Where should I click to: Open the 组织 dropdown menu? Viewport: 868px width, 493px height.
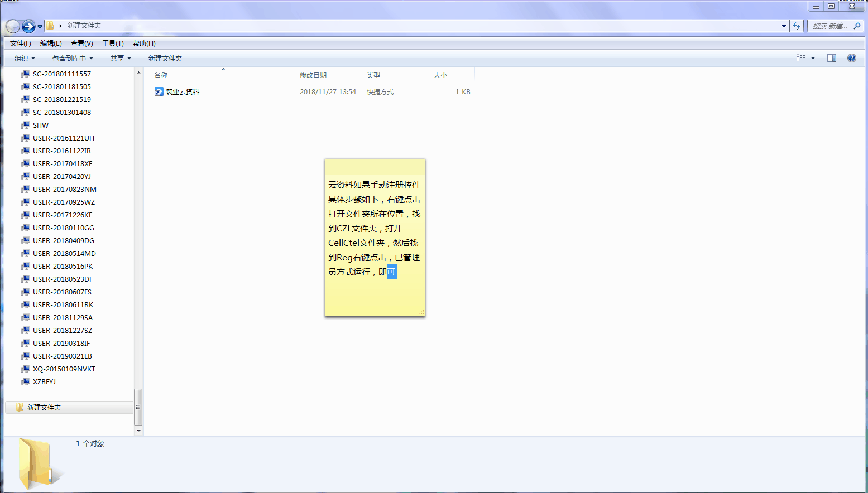point(25,59)
